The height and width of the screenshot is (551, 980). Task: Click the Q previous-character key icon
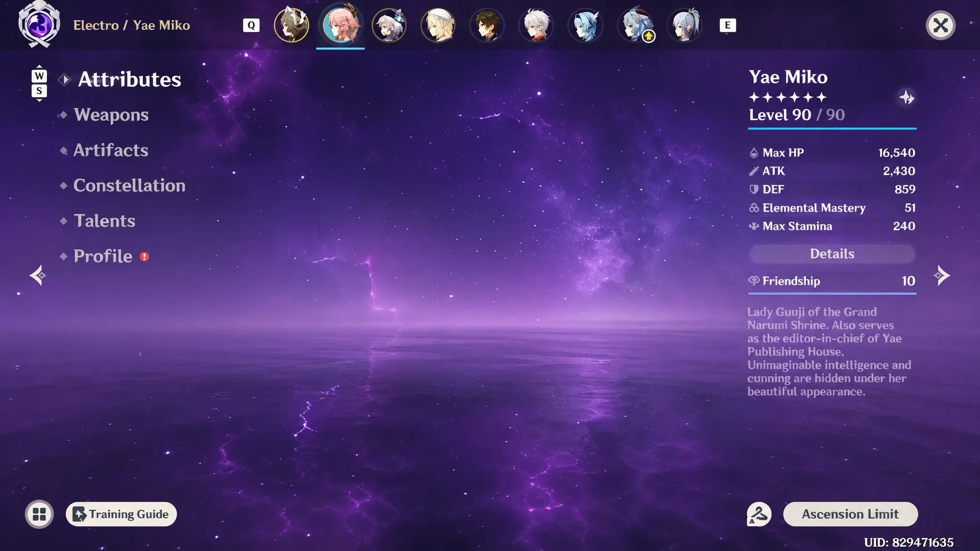251,25
